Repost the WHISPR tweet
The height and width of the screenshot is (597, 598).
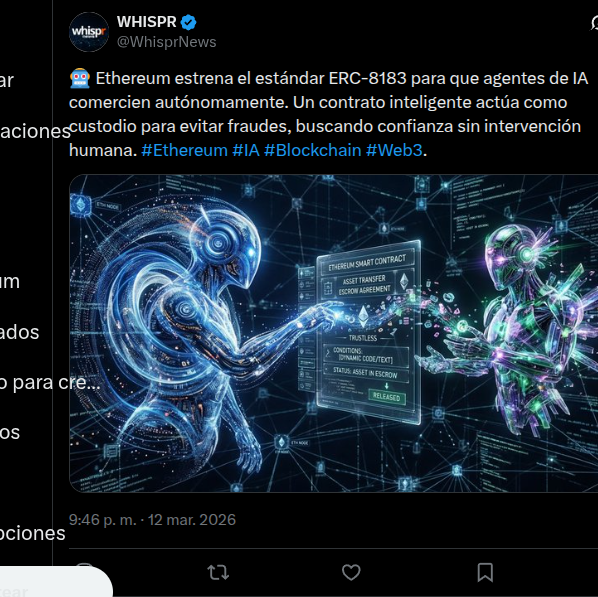point(218,572)
